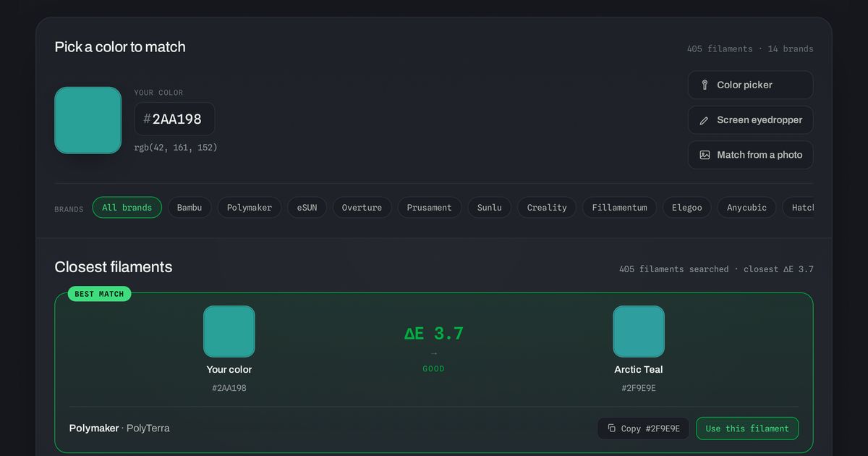This screenshot has width=868, height=456.
Task: Click the Arctic Teal filament name
Action: pyautogui.click(x=639, y=370)
